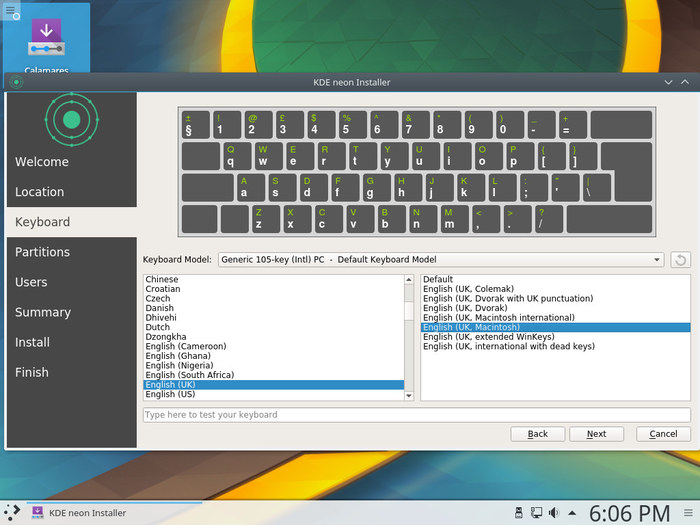Click the panel settings icon beside clock
700x525 pixels.
point(687,513)
